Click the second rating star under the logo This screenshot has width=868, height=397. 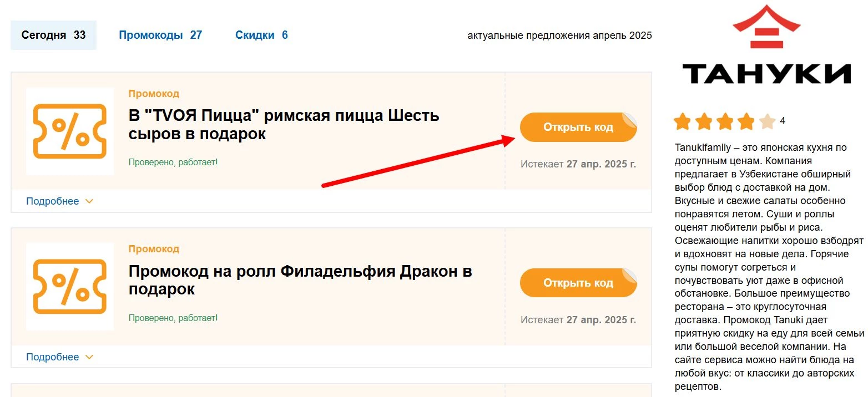[x=705, y=120]
